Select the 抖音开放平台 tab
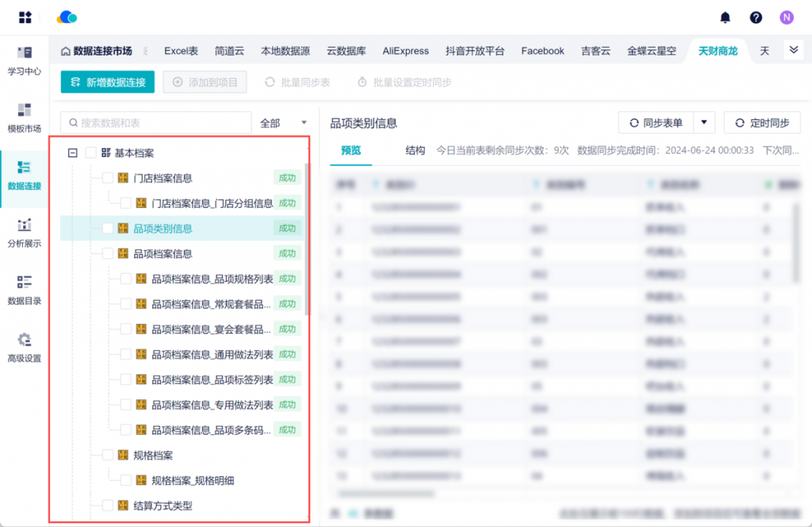Viewport: 812px width, 527px height. point(475,51)
